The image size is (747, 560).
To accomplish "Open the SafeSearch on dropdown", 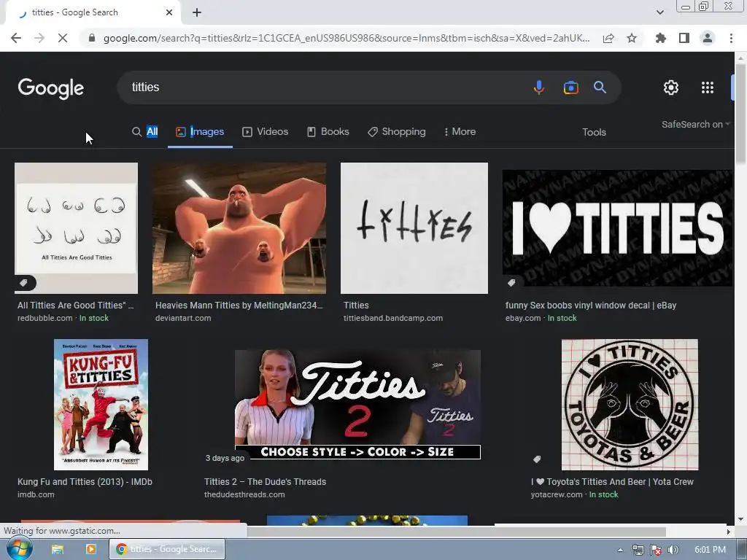I will click(x=695, y=124).
